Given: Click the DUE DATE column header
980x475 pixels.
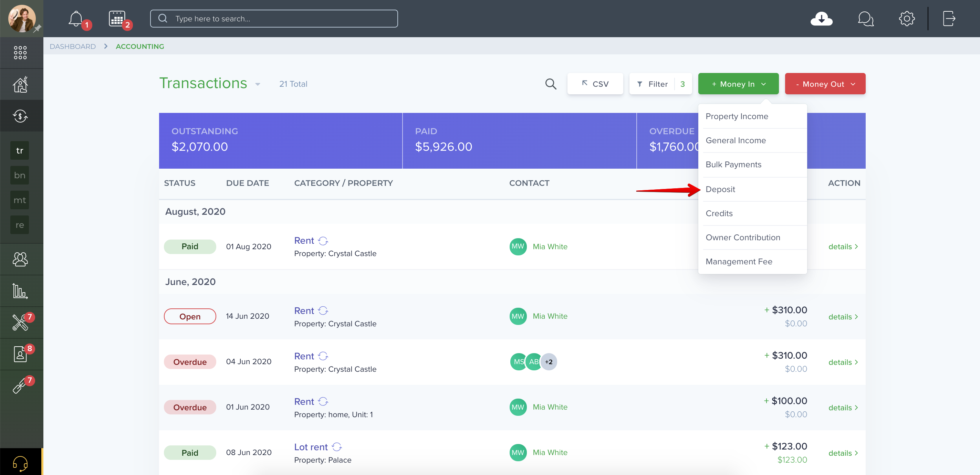Looking at the screenshot, I should 247,183.
